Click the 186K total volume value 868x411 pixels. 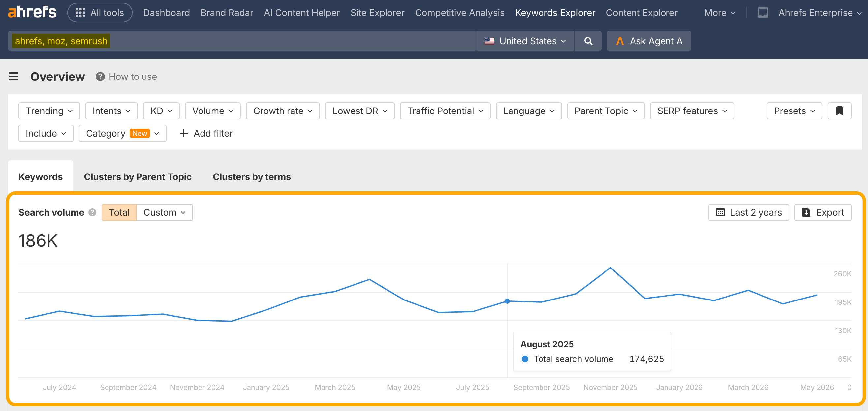(38, 241)
